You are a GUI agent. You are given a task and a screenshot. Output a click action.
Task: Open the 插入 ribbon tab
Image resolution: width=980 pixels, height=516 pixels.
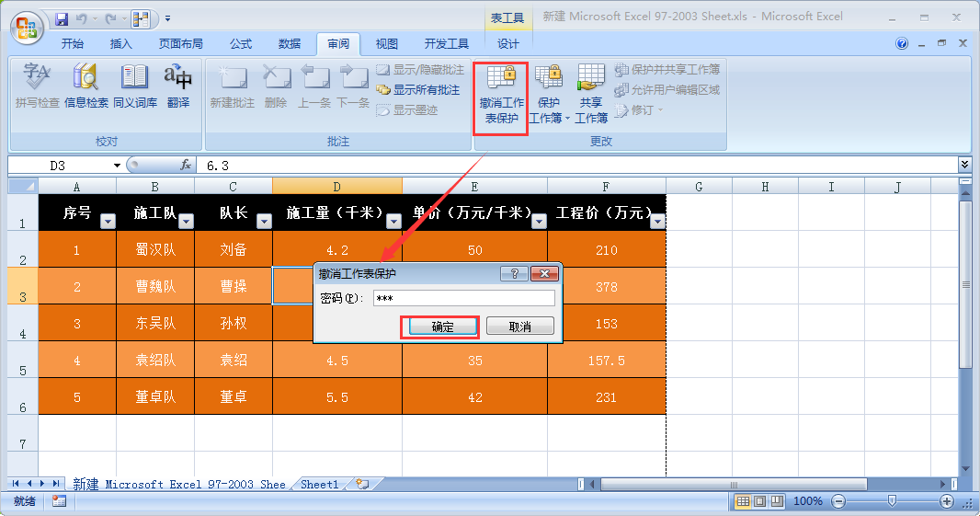coord(120,44)
